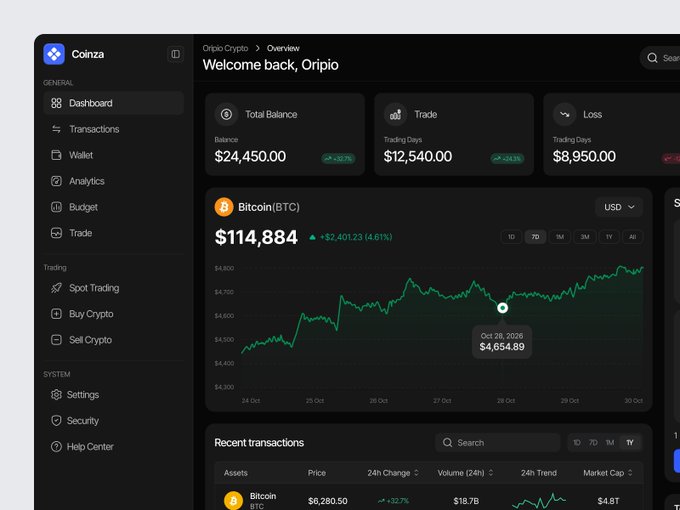Click the breadcrumb chevron after Oripio Crypto
The height and width of the screenshot is (510, 680).
pyautogui.click(x=258, y=48)
